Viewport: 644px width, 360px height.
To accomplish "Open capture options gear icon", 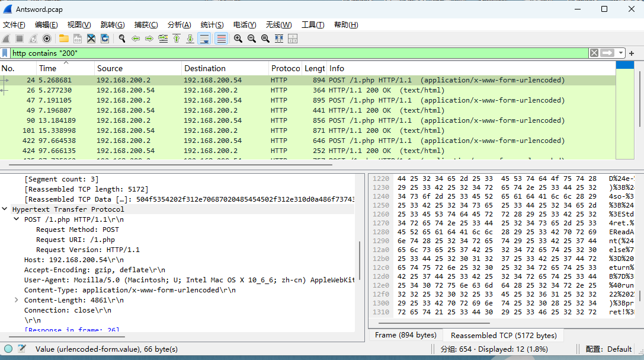I will (47, 39).
